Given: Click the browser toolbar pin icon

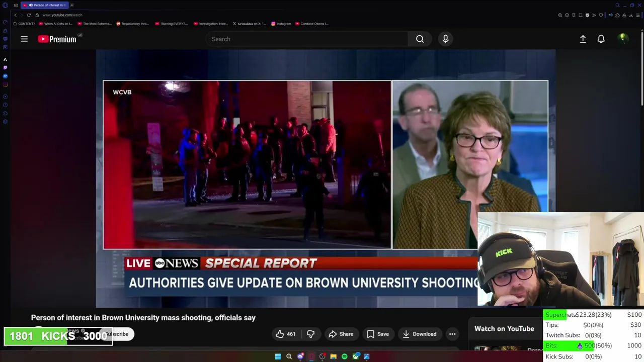Looking at the screenshot, I should tap(574, 15).
